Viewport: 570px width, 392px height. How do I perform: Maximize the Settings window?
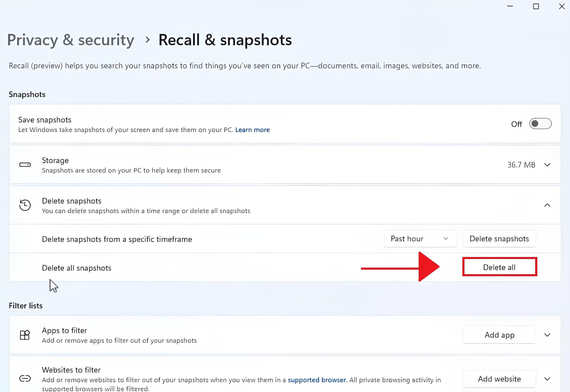pyautogui.click(x=536, y=6)
